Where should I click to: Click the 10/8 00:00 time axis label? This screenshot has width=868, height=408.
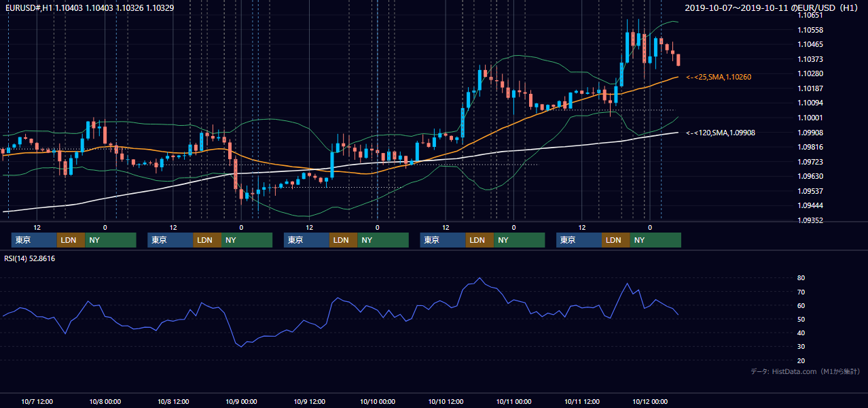(105, 401)
